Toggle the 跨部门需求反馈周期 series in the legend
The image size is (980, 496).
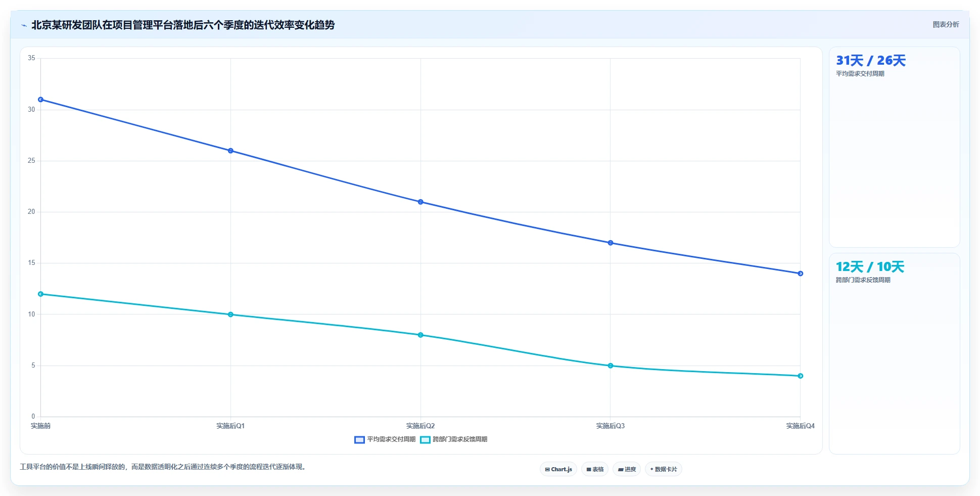coord(454,439)
